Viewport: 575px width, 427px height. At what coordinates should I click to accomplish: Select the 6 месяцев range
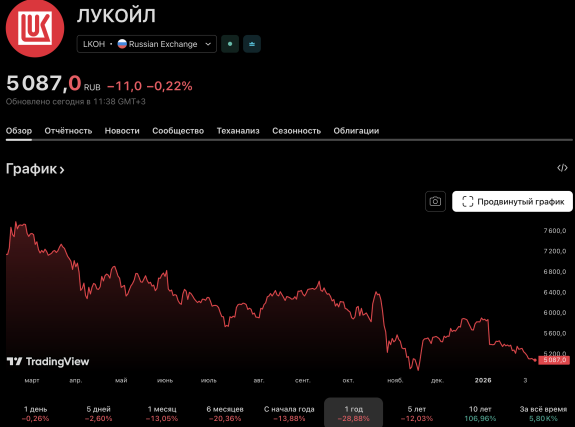point(225,413)
